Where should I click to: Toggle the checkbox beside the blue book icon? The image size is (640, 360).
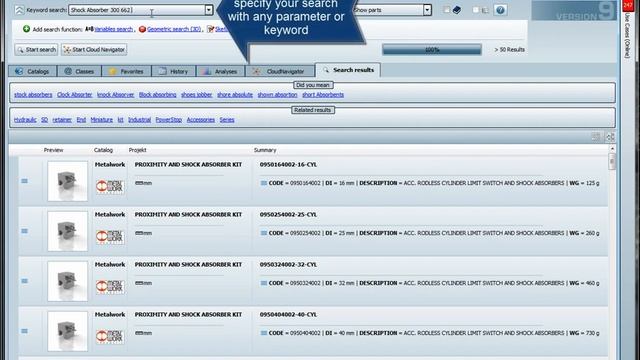pyautogui.click(x=447, y=9)
